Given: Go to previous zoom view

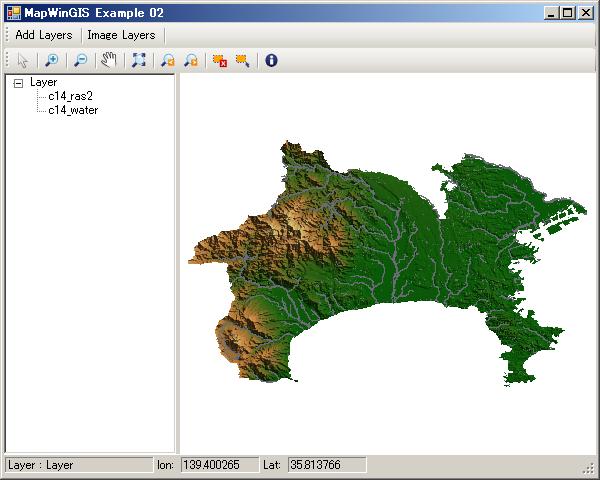Looking at the screenshot, I should [x=167, y=60].
